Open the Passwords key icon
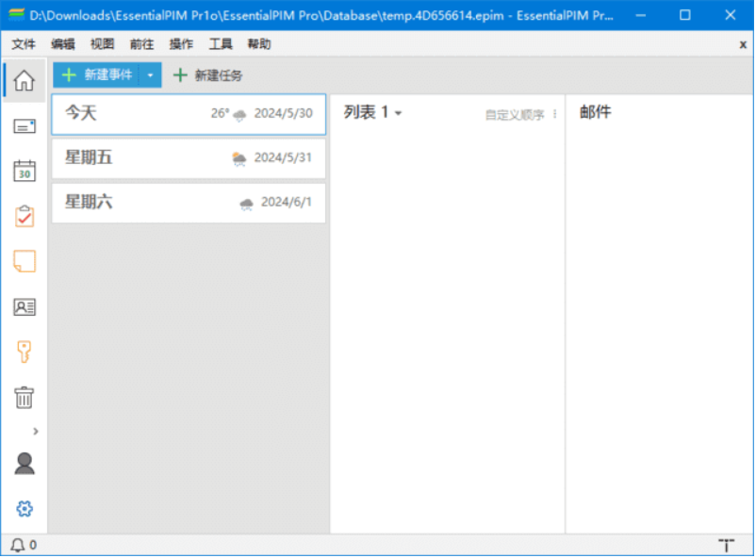Screen dimensions: 756x558 [24, 352]
